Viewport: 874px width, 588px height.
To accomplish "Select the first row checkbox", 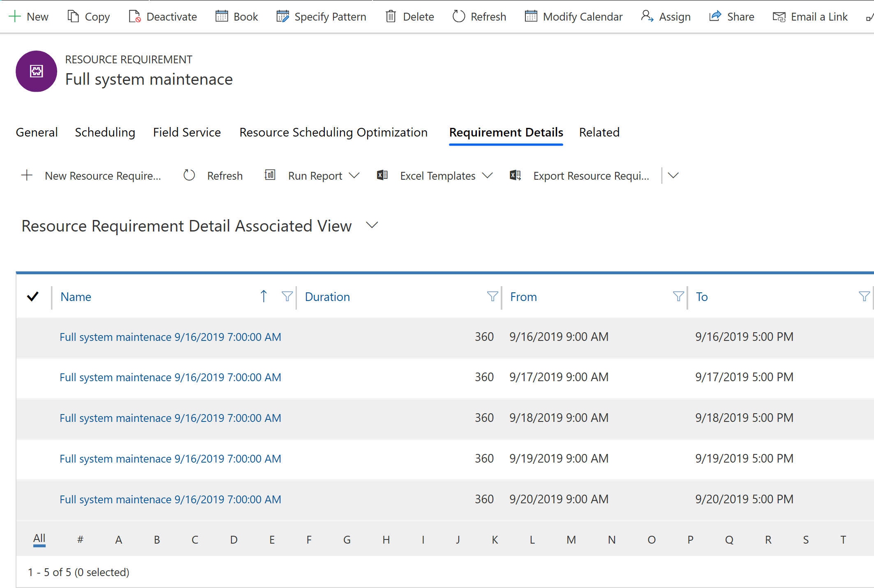I will click(x=33, y=336).
